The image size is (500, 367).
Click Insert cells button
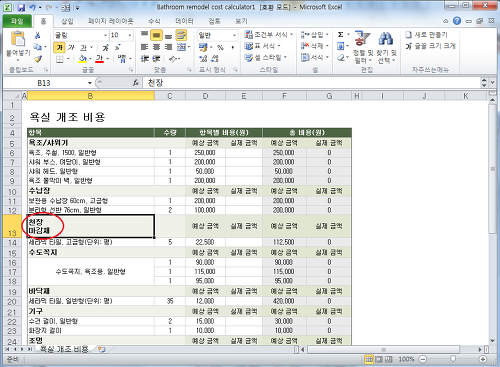click(315, 34)
